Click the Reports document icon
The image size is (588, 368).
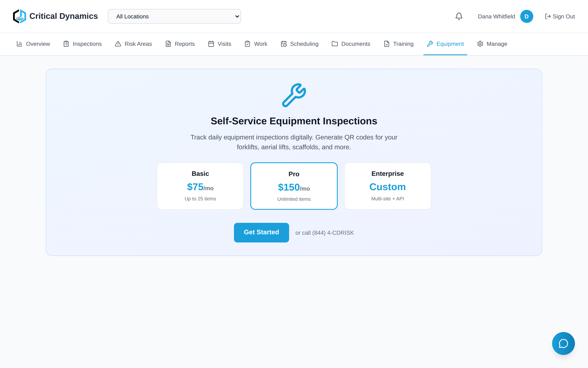click(168, 44)
